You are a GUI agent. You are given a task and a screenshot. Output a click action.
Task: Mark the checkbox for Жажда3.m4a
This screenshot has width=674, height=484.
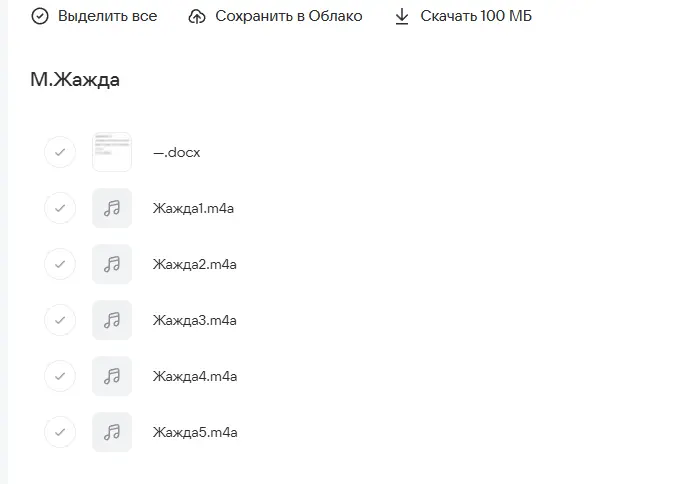[60, 320]
